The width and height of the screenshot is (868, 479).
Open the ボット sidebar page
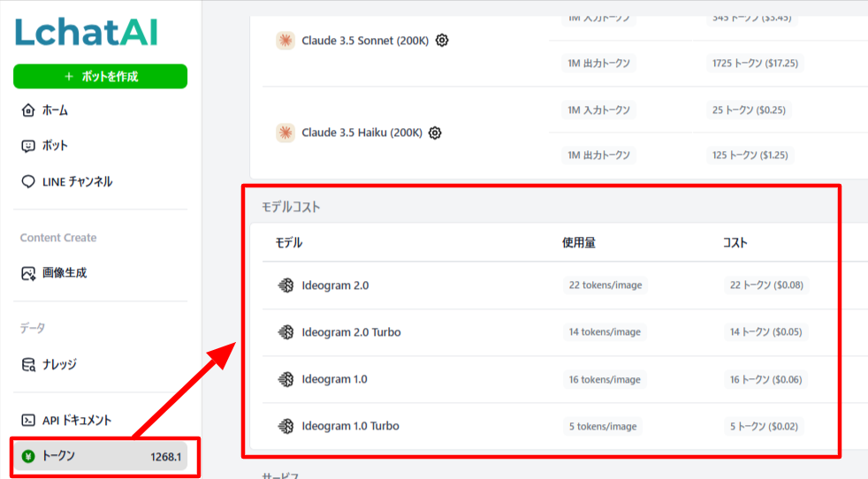[x=55, y=146]
